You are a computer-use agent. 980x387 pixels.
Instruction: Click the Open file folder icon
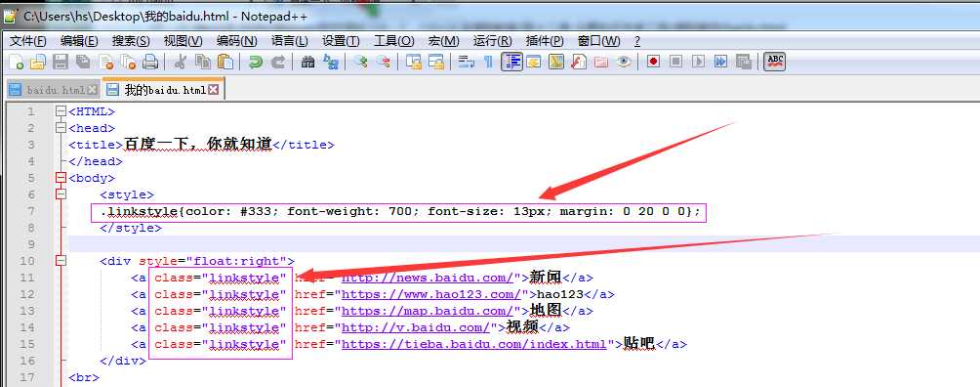pos(38,62)
